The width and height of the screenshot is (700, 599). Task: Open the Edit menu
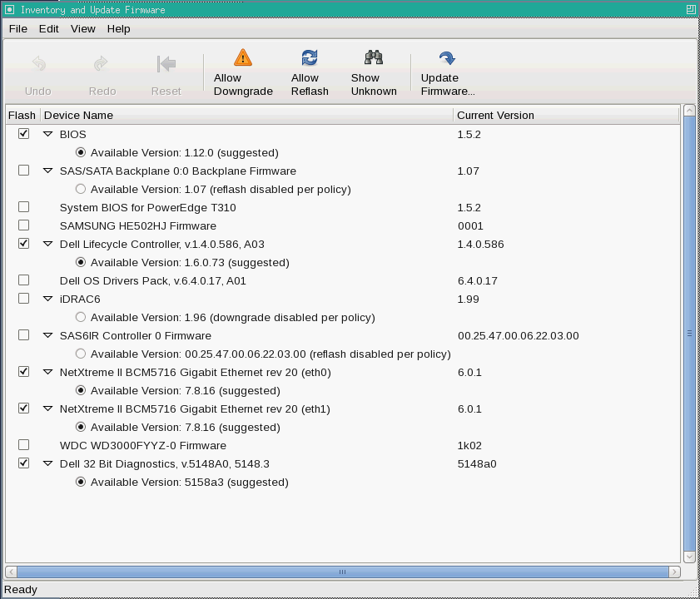[x=48, y=28]
